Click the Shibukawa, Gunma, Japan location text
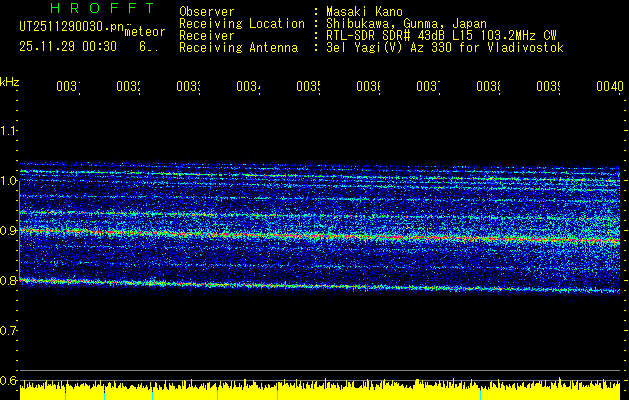Screen dimensions: 629x400 pyautogui.click(x=406, y=24)
